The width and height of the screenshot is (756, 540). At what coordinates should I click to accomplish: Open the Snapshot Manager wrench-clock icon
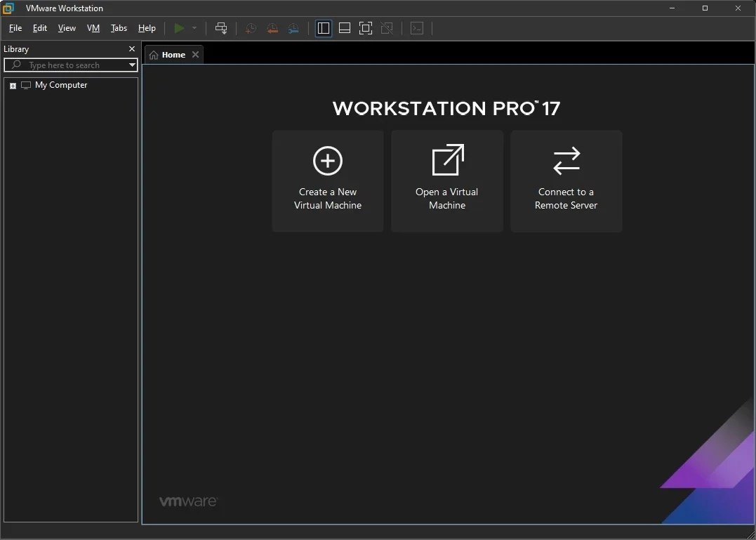293,29
